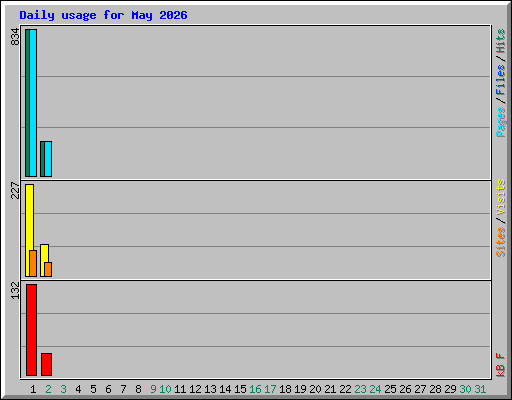Click the 132 KB axis maximum value
512x400 pixels.
[x=15, y=291]
